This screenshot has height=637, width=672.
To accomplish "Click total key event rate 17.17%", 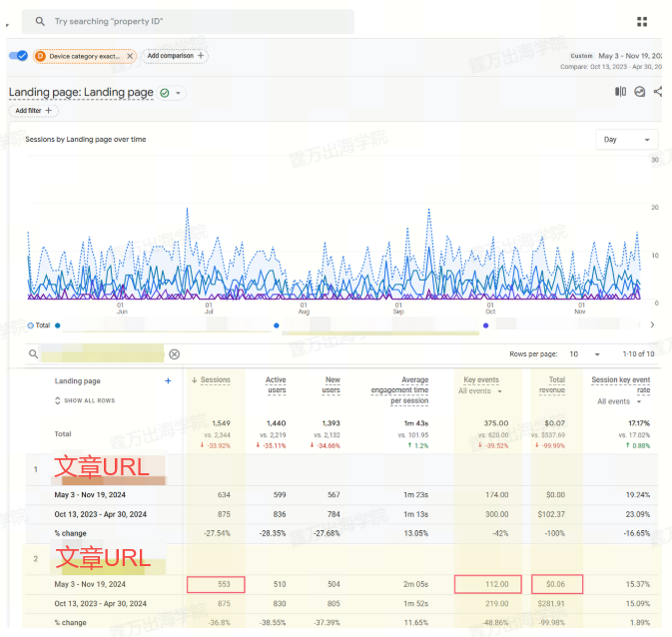I will [x=639, y=423].
